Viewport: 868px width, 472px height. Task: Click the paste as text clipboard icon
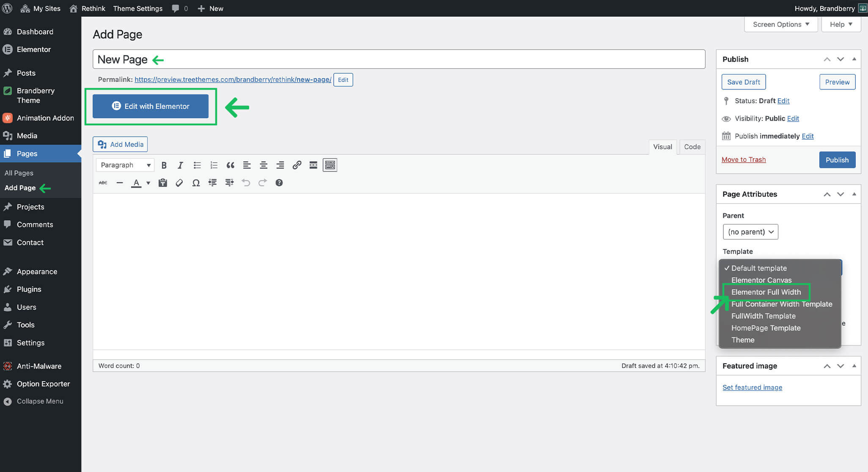[x=163, y=183]
